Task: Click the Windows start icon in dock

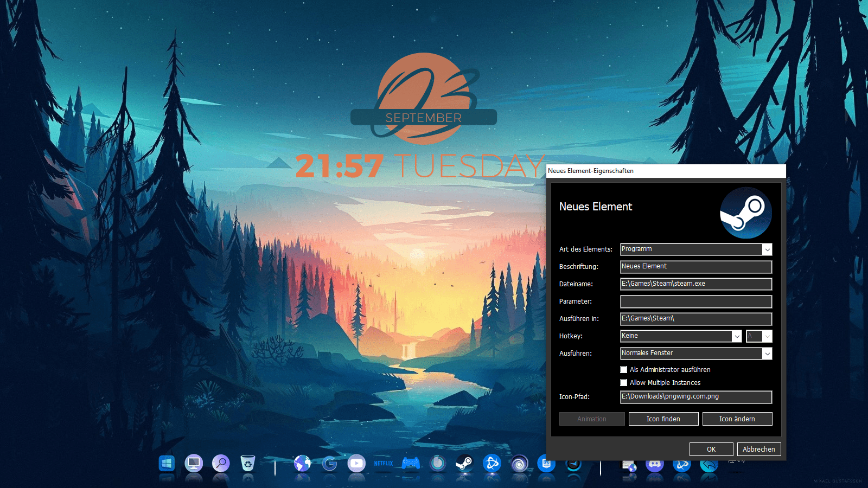Action: tap(167, 463)
